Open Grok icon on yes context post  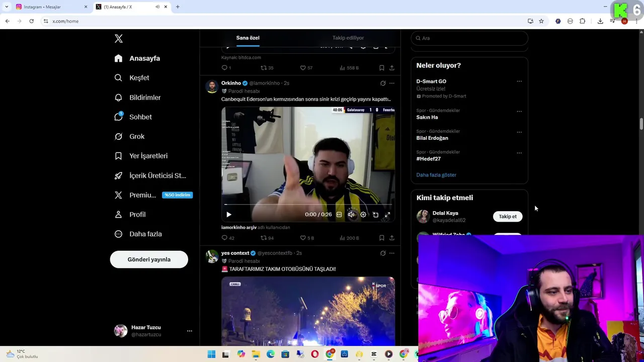pos(383,253)
